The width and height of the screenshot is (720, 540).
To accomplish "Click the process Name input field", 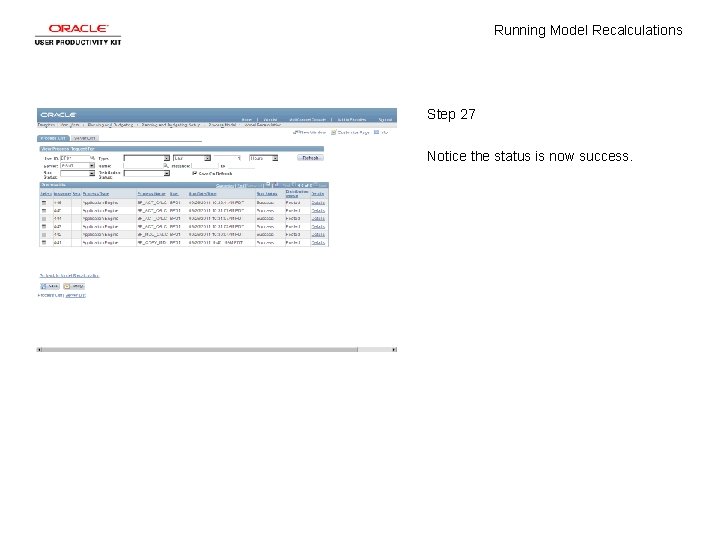I will coord(143,166).
